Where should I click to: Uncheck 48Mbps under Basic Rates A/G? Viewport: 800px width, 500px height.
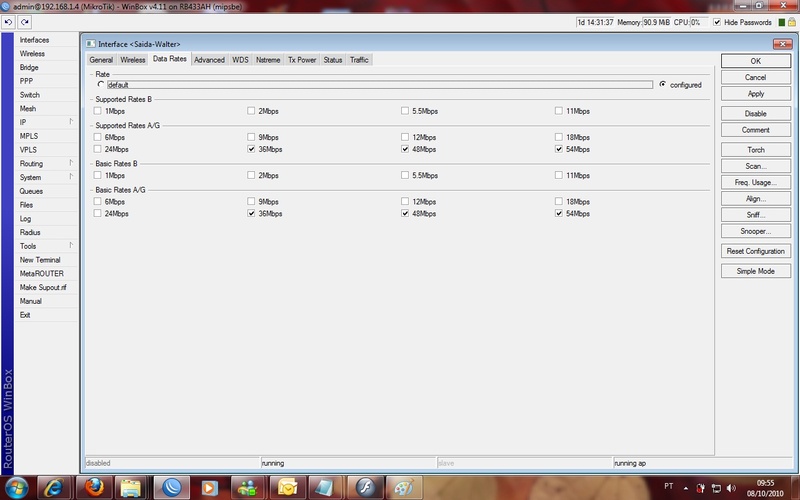tap(405, 213)
